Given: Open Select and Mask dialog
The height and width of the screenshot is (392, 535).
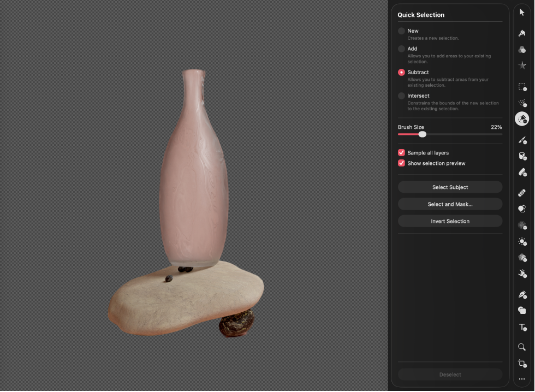Looking at the screenshot, I should click(x=450, y=204).
